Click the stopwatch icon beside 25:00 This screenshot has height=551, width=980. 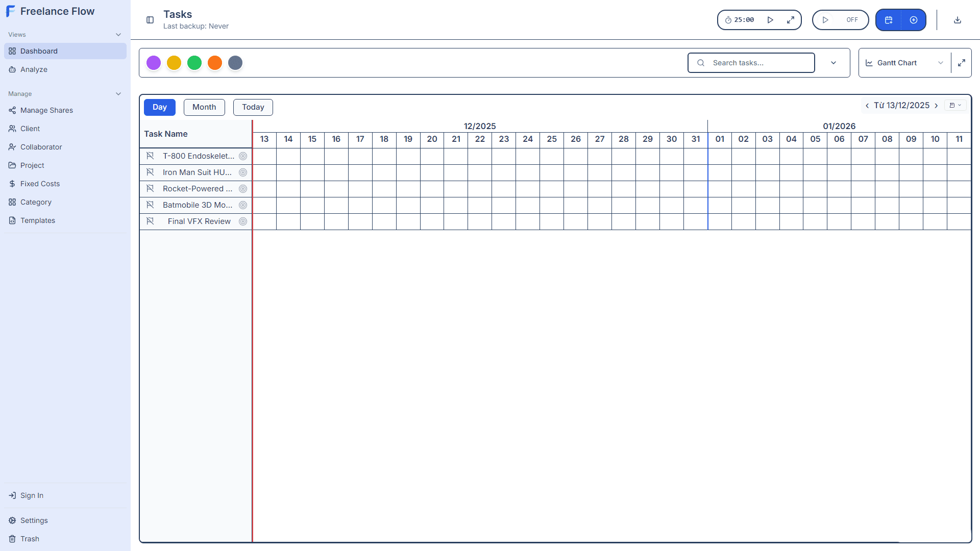728,20
